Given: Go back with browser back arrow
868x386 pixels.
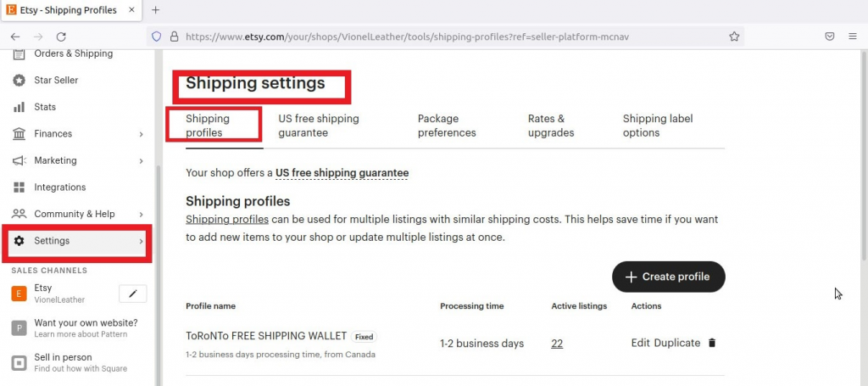Looking at the screenshot, I should pyautogui.click(x=15, y=36).
